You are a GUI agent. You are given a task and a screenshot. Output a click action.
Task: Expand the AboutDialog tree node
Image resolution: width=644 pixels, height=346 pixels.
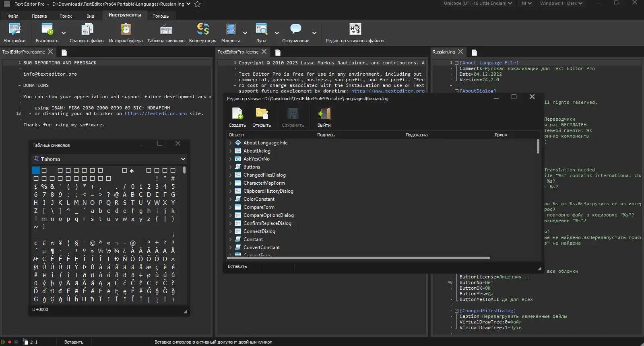point(231,151)
